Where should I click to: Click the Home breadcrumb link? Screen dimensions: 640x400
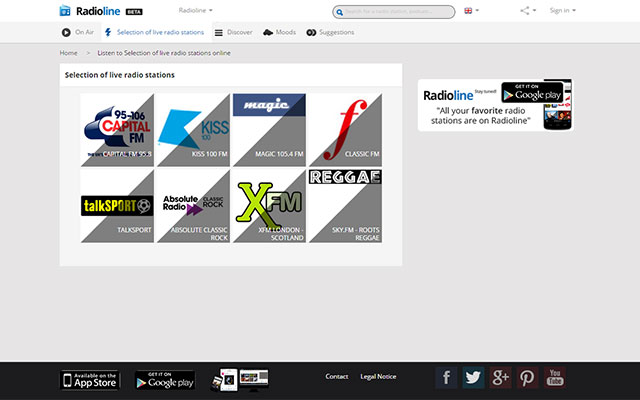tap(69, 53)
